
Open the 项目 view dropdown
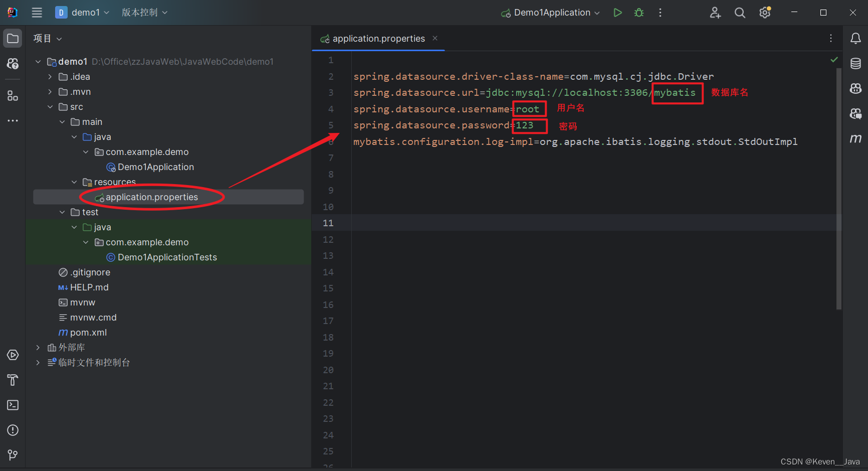(x=48, y=39)
